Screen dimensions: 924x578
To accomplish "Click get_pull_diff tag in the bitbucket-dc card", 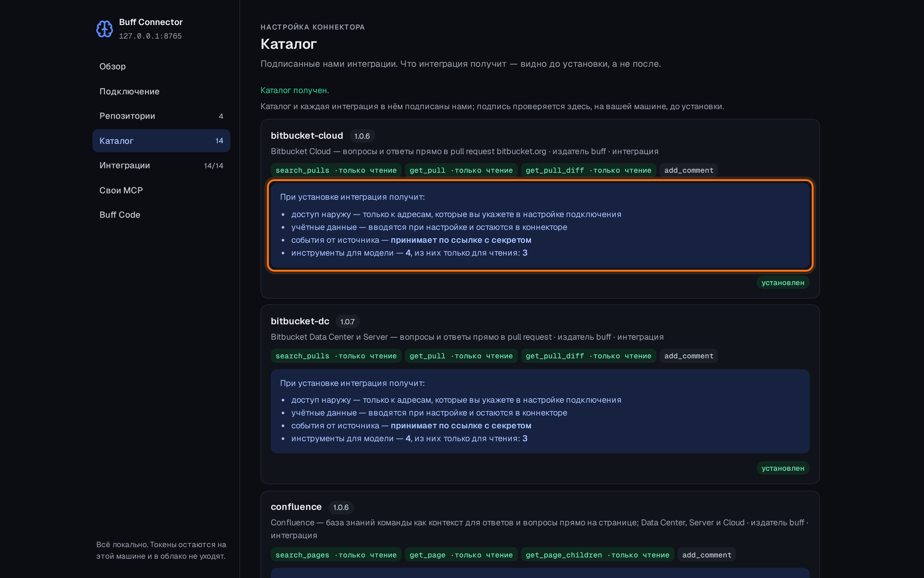I will tap(588, 356).
